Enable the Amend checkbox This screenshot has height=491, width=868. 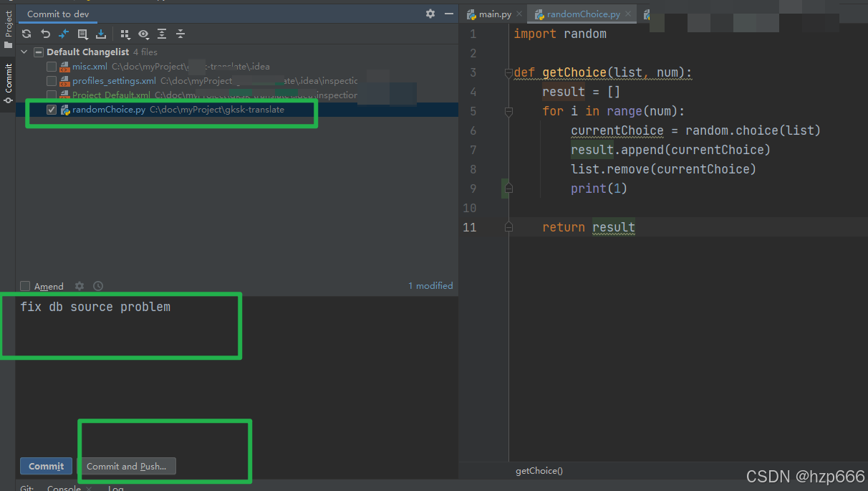pyautogui.click(x=25, y=285)
